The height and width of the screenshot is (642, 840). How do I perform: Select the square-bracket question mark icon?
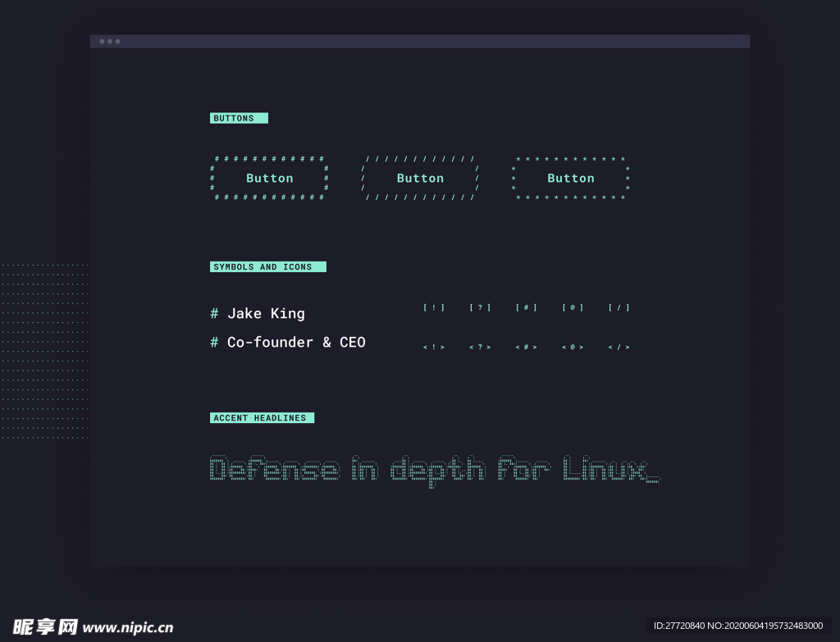[x=480, y=307]
